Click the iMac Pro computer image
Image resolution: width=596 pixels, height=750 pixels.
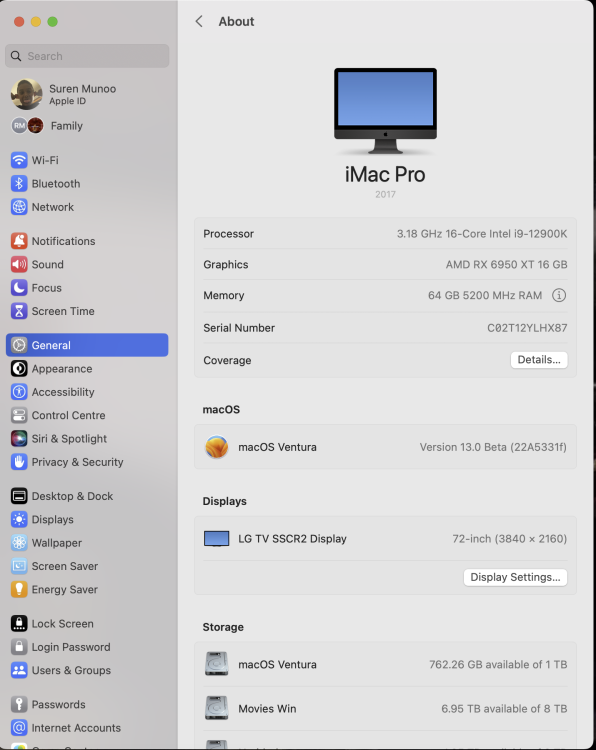coord(386,111)
